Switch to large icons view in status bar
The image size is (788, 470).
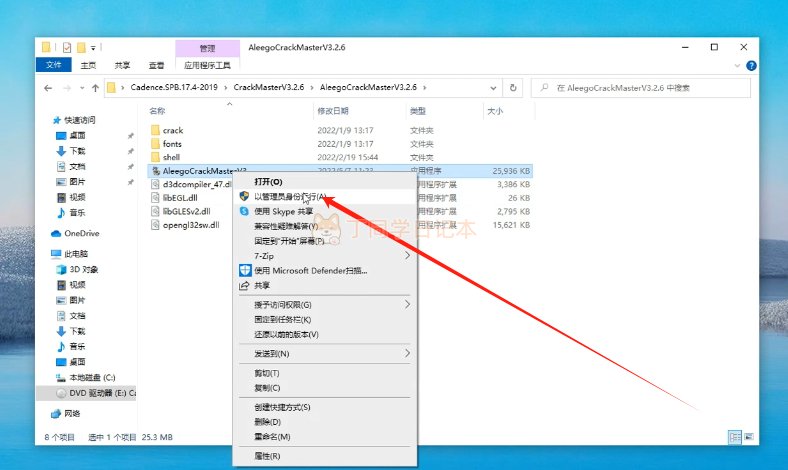pos(749,437)
